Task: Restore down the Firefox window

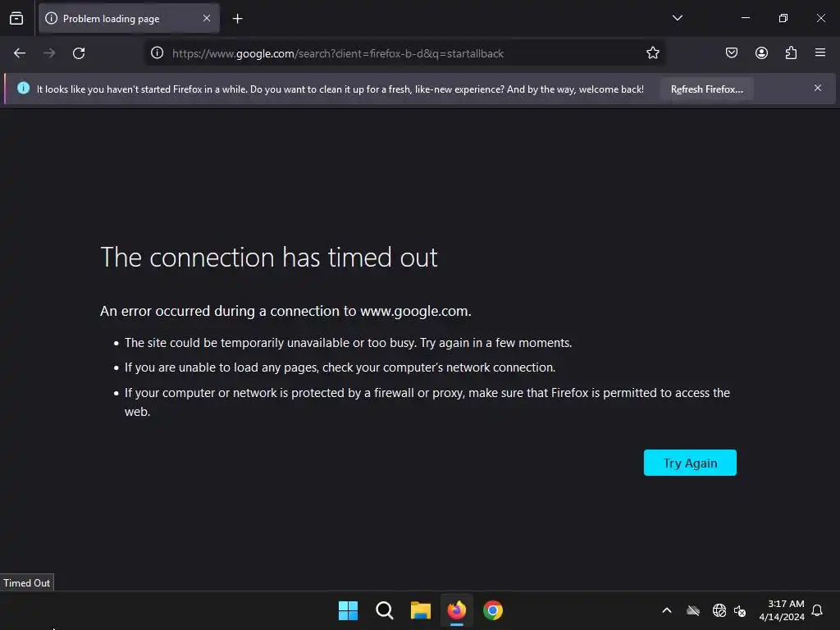Action: click(783, 18)
